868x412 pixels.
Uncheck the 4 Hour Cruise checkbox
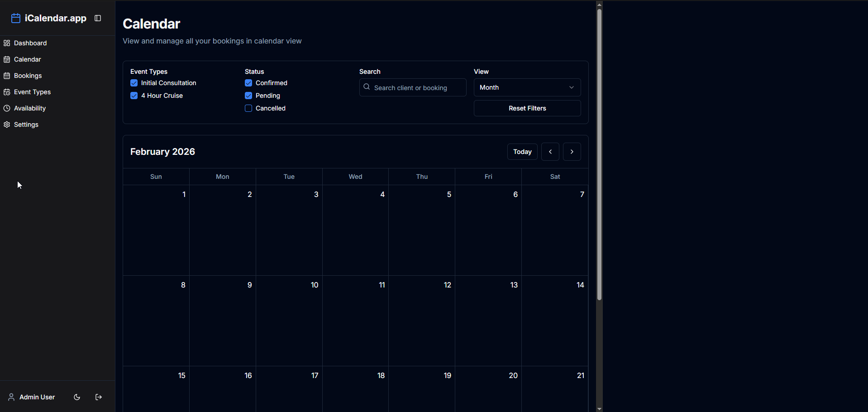tap(134, 96)
